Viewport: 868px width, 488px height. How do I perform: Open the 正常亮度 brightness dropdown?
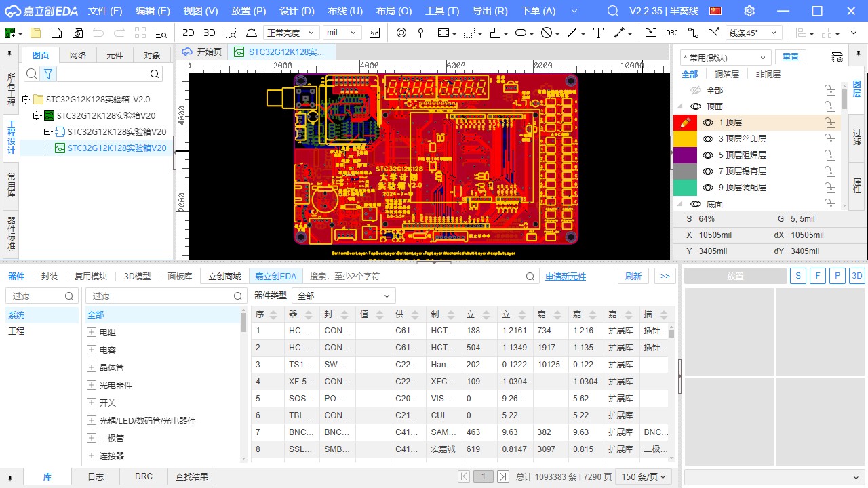click(x=291, y=33)
